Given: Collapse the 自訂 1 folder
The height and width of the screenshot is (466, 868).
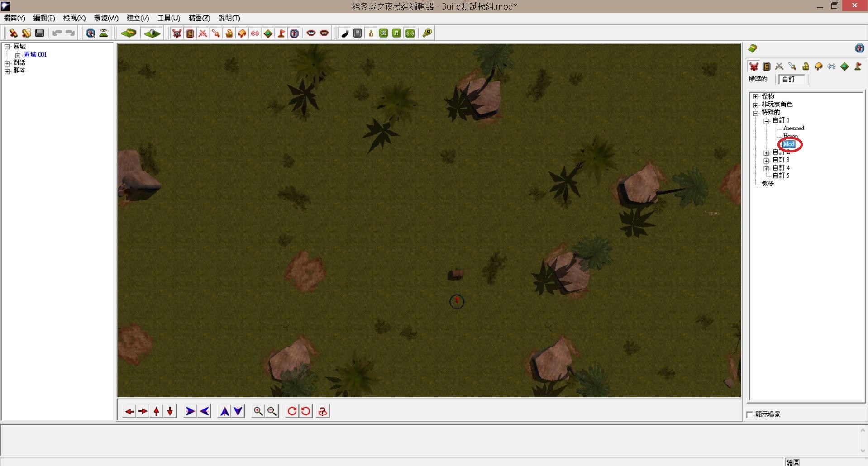Looking at the screenshot, I should [766, 121].
